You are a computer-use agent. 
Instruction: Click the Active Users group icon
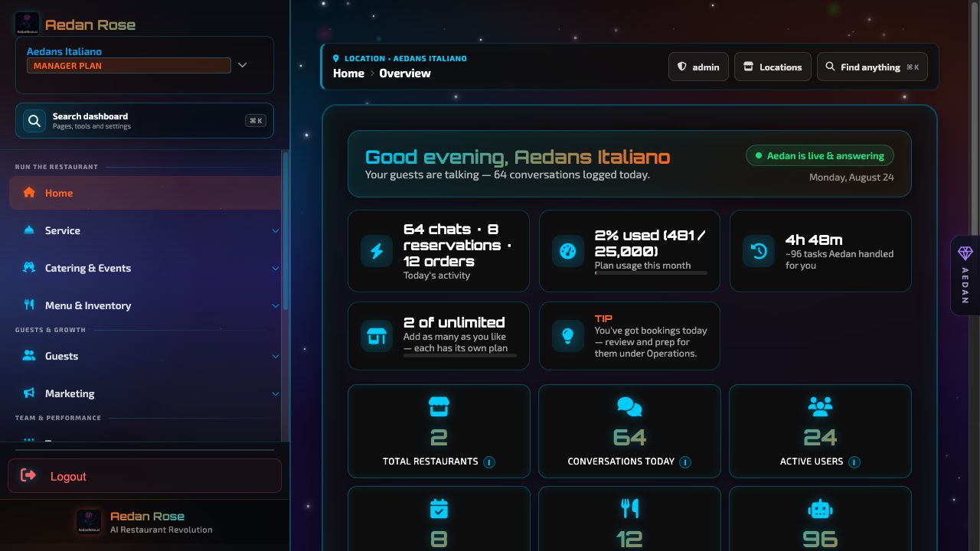point(820,407)
